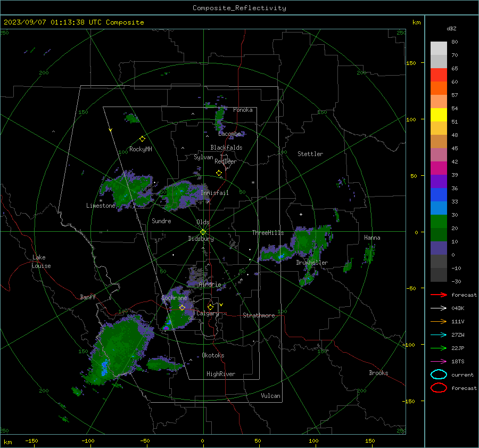This screenshot has width=479, height=448.
Task: Click the yellow radar site marker at Olds
Action: [203, 232]
